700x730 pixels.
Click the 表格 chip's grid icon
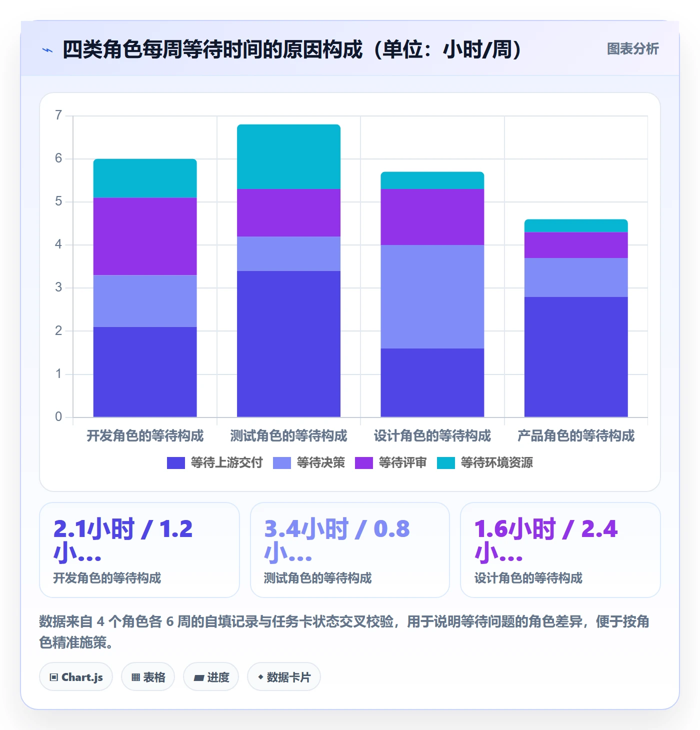[135, 677]
